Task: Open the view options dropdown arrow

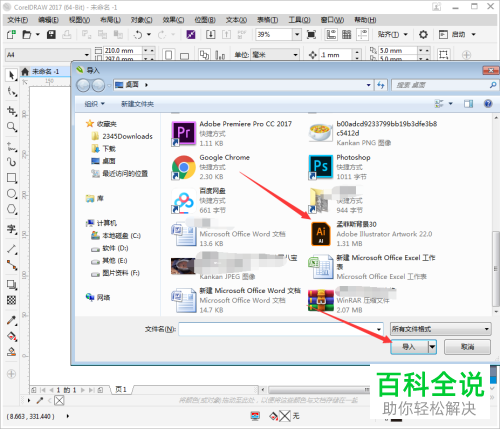Action: (451, 104)
